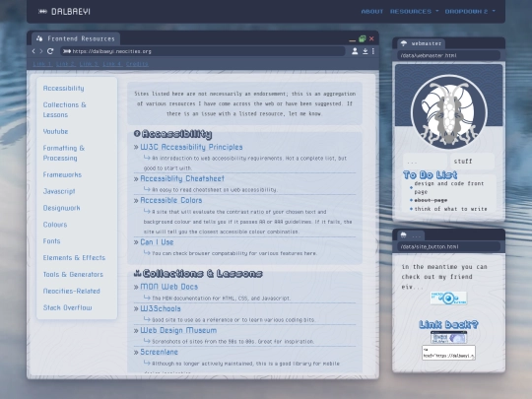Jump to Collections & Lessons in sidebar
Screen dimensions: 532x399
(64, 109)
